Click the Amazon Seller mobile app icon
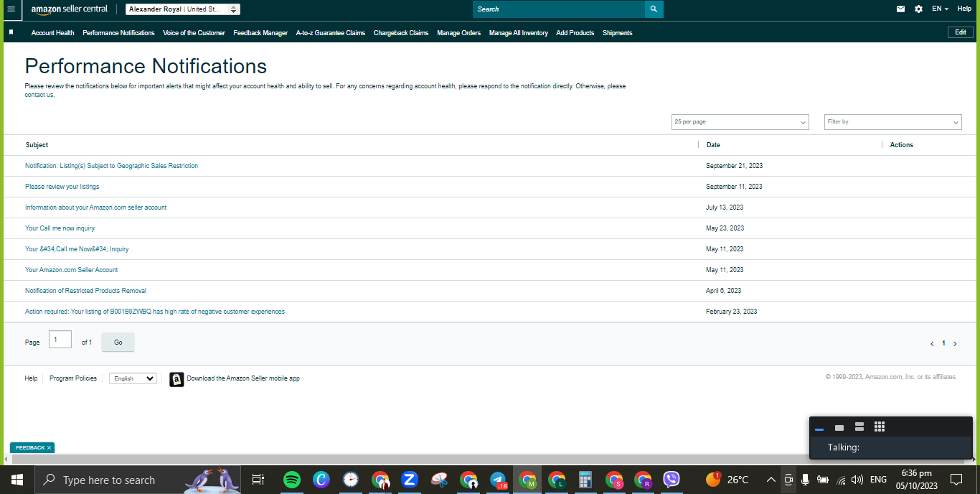Image resolution: width=980 pixels, height=494 pixels. coord(176,379)
